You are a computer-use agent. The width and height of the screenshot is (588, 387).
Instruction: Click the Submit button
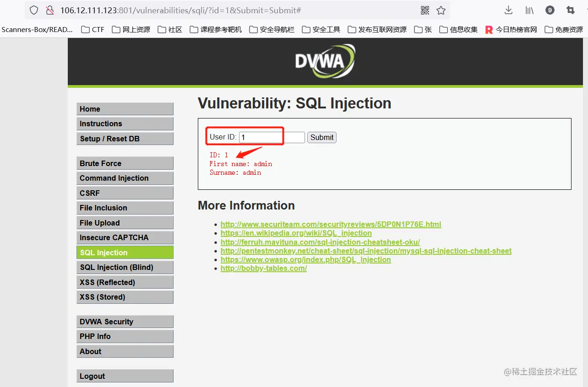tap(322, 137)
